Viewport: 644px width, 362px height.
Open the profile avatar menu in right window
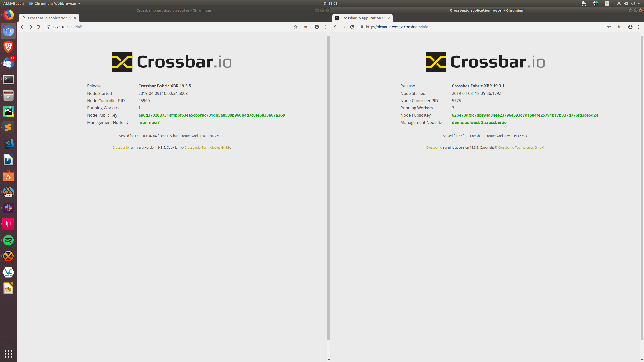tap(630, 27)
